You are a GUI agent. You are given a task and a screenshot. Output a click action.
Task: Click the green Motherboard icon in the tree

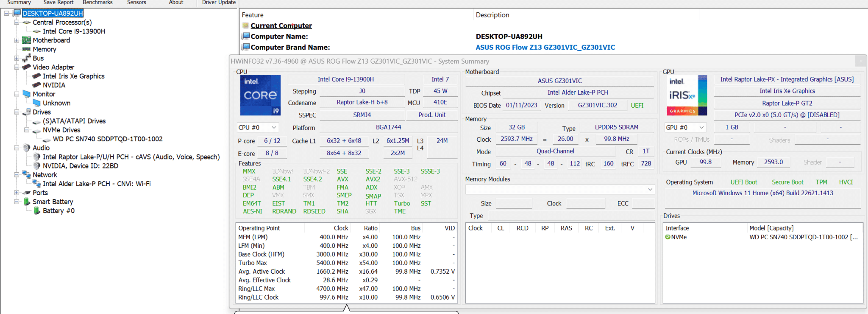click(27, 40)
